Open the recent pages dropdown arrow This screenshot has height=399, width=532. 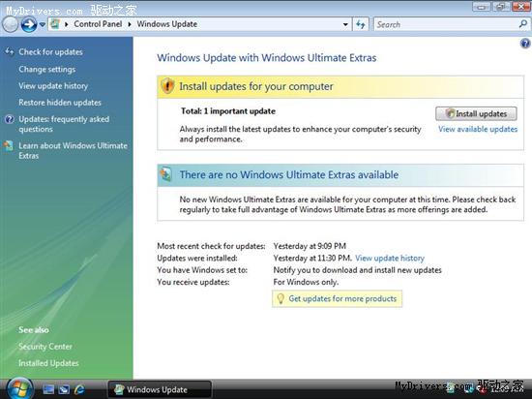point(43,25)
